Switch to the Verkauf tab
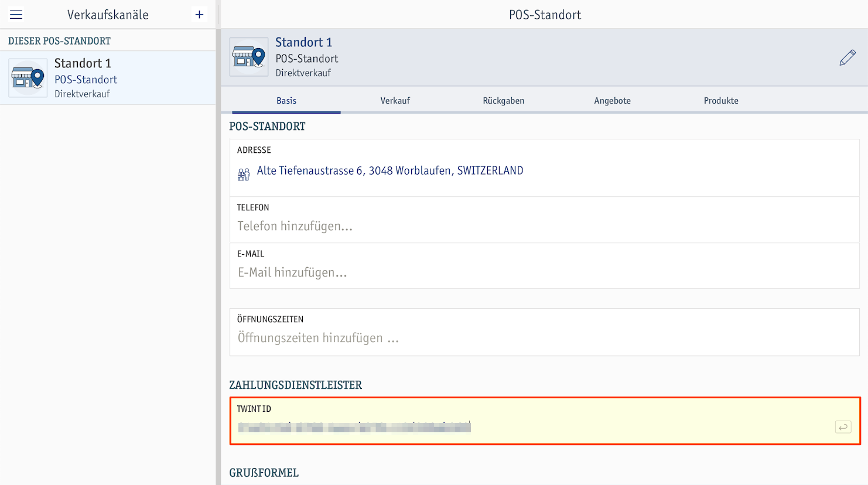The image size is (868, 485). 395,101
